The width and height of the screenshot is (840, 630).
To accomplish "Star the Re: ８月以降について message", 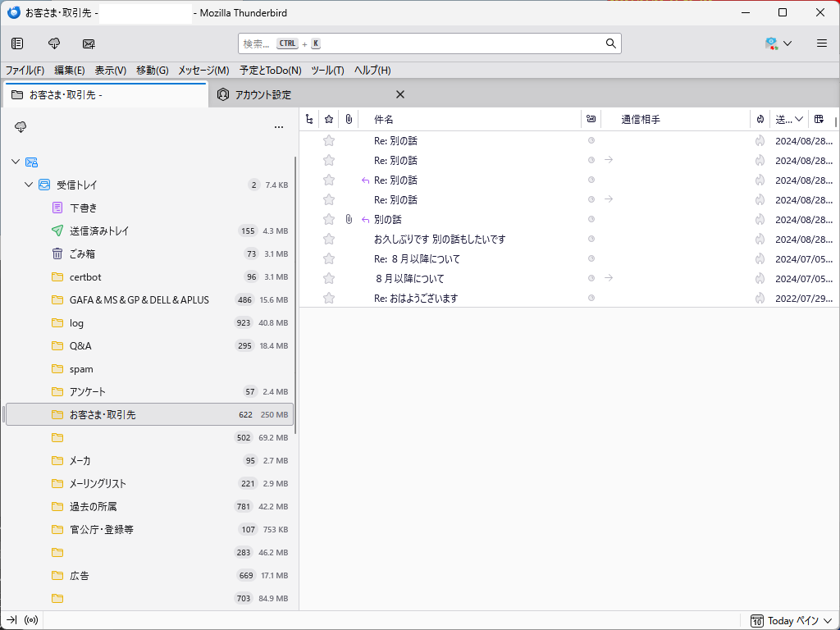I will click(329, 258).
